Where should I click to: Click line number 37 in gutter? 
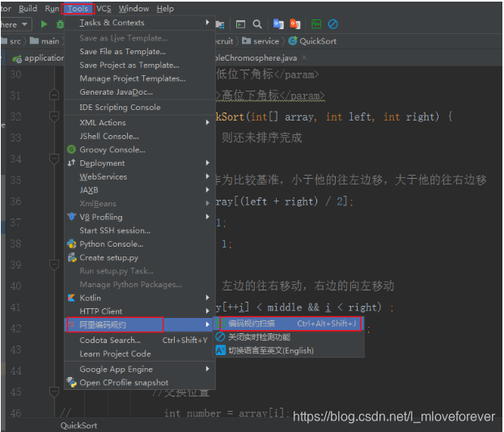pyautogui.click(x=15, y=222)
